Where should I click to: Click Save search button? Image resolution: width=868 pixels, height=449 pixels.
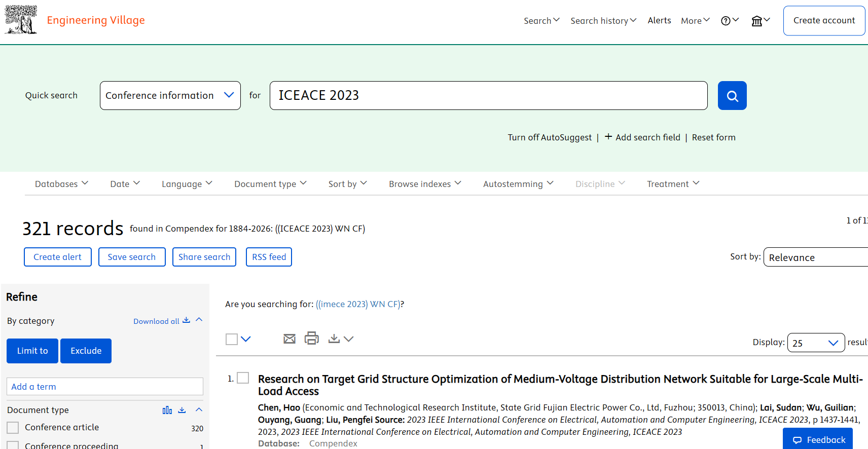click(132, 257)
